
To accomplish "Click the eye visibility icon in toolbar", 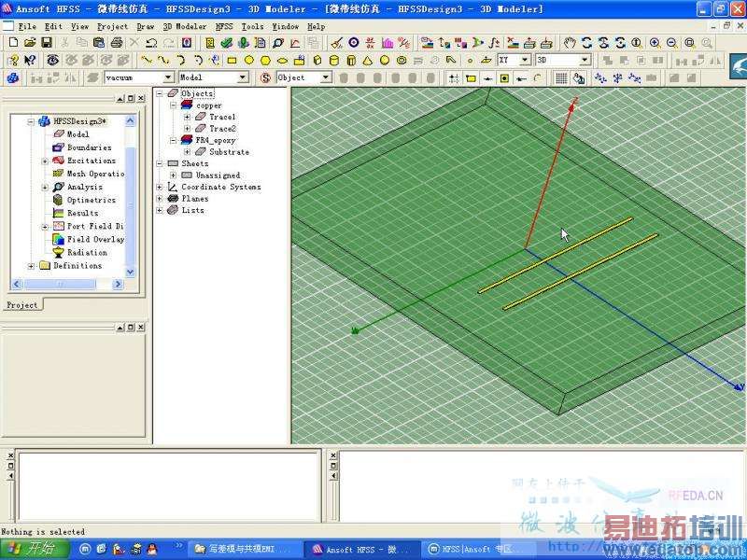I will point(52,61).
